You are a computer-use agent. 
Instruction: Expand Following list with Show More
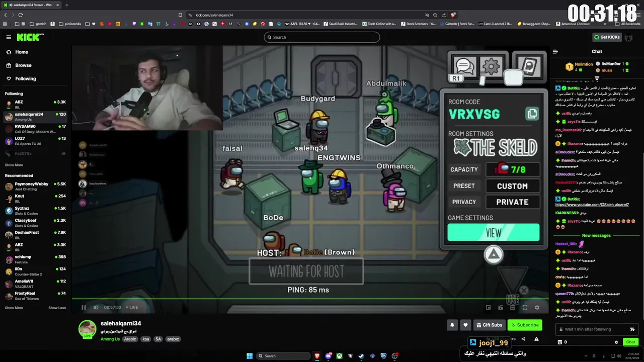coord(14,165)
